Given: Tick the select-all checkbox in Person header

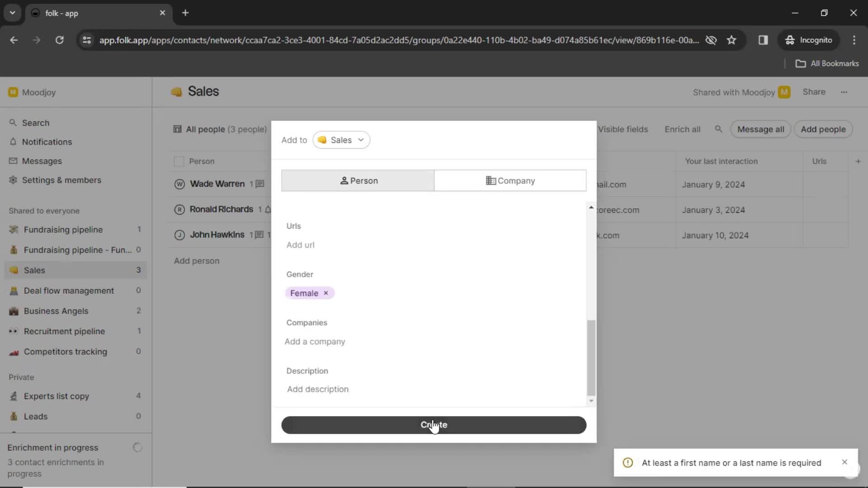Looking at the screenshot, I should click(x=179, y=162).
